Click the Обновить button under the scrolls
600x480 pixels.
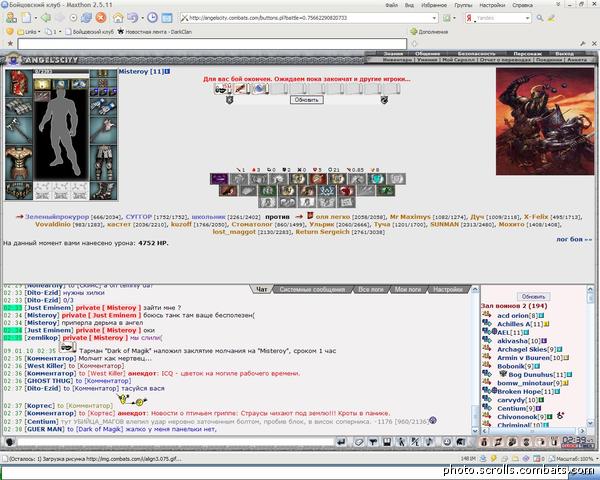pyautogui.click(x=307, y=100)
